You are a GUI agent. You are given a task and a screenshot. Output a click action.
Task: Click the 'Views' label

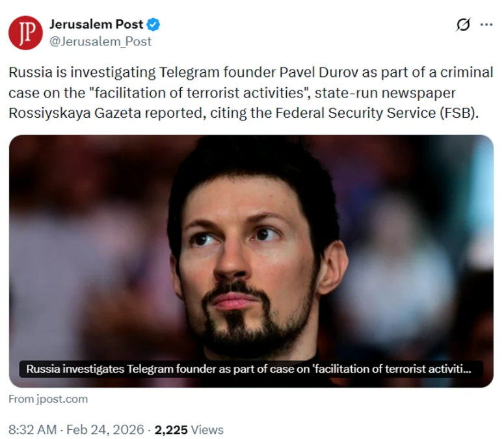coord(207,430)
